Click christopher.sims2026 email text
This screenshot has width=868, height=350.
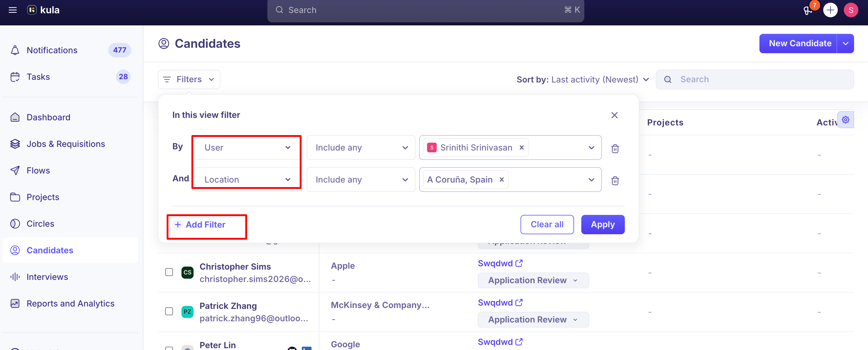(x=255, y=279)
